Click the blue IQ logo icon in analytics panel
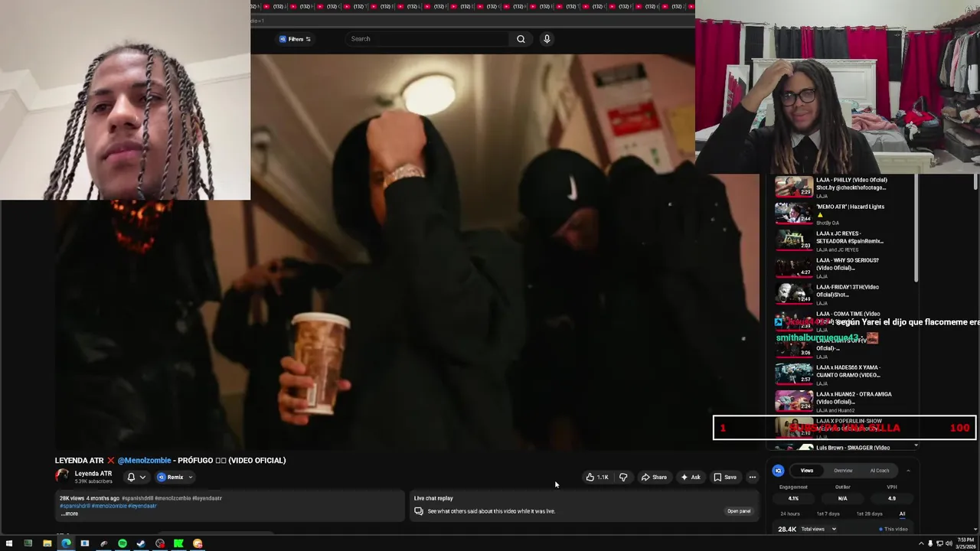The image size is (980, 551). [778, 471]
